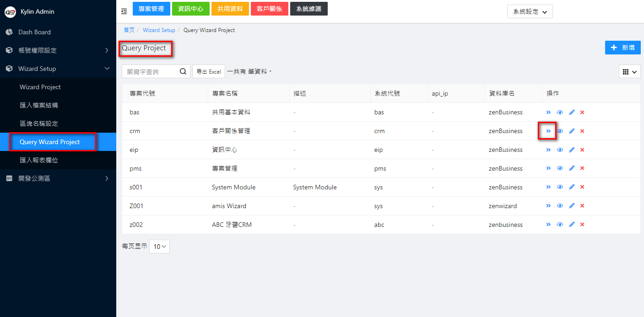Delete the z002 ABC project via red X
This screenshot has height=317, width=644.
pyautogui.click(x=582, y=225)
